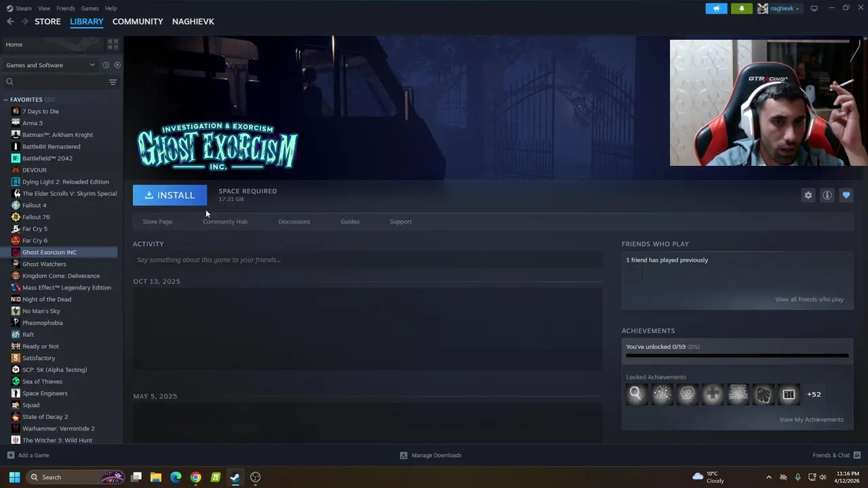868x488 pixels.
Task: Go forward with the navigation arrow
Action: point(24,22)
